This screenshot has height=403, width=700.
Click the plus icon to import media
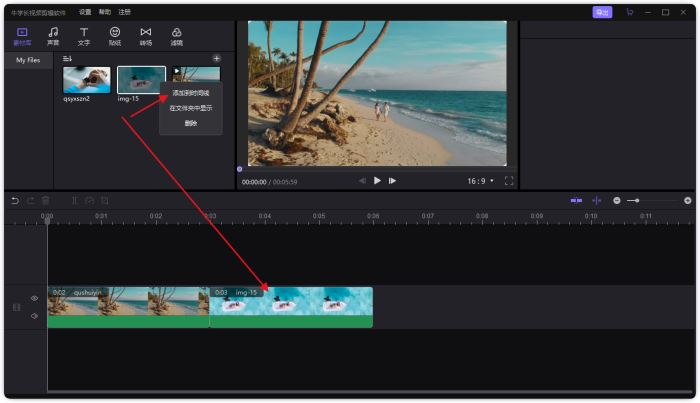click(217, 59)
